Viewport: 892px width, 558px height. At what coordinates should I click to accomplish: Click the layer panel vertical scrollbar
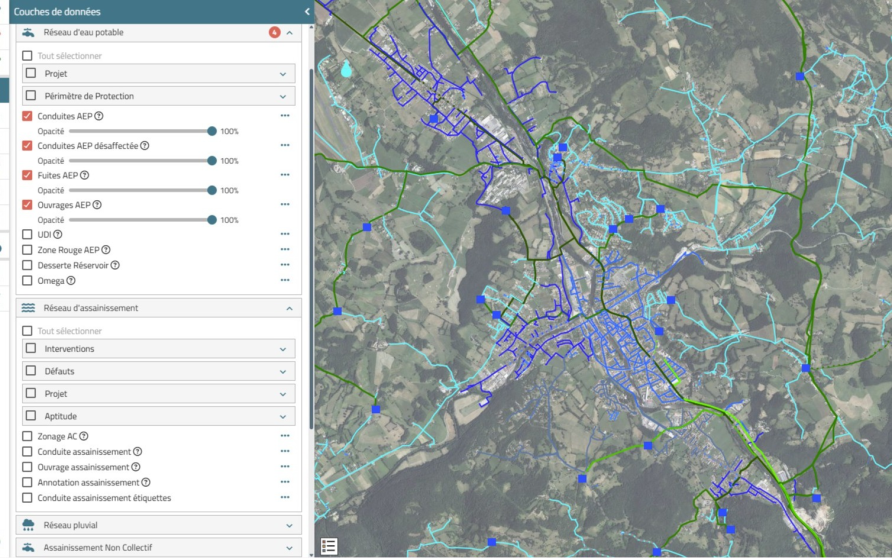pos(311,247)
